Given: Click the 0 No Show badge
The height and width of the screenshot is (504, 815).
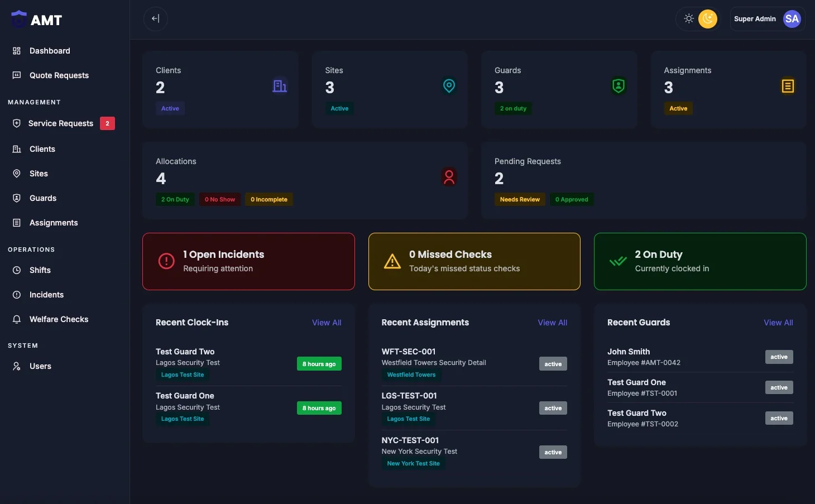Looking at the screenshot, I should click(x=220, y=199).
